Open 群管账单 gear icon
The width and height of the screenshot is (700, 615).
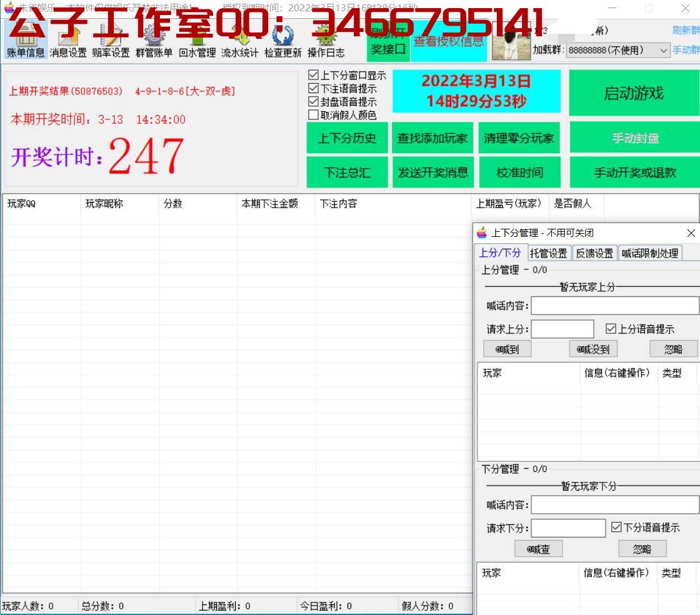(x=154, y=41)
